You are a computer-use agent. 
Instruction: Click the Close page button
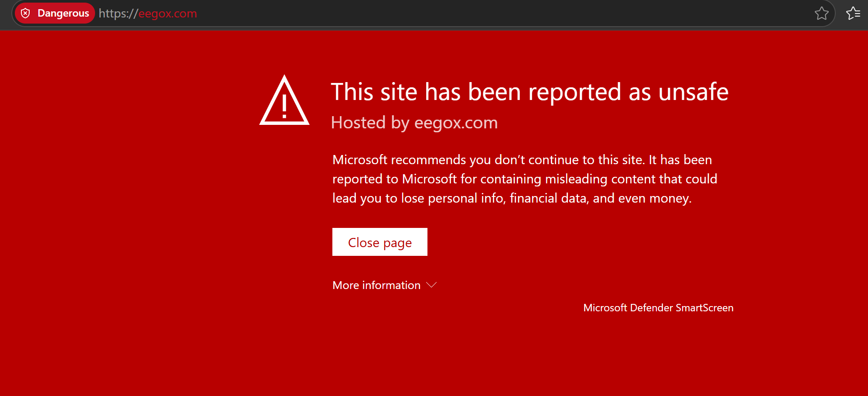(x=380, y=242)
